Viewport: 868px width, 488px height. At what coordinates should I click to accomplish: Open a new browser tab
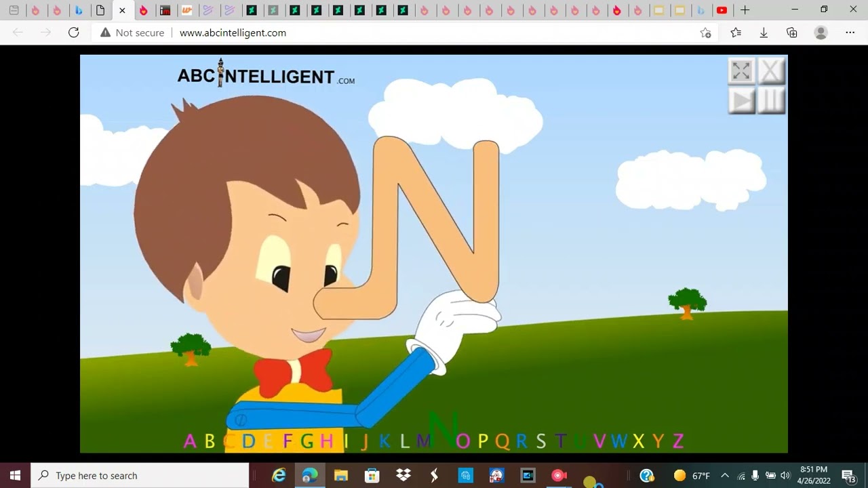pos(745,10)
